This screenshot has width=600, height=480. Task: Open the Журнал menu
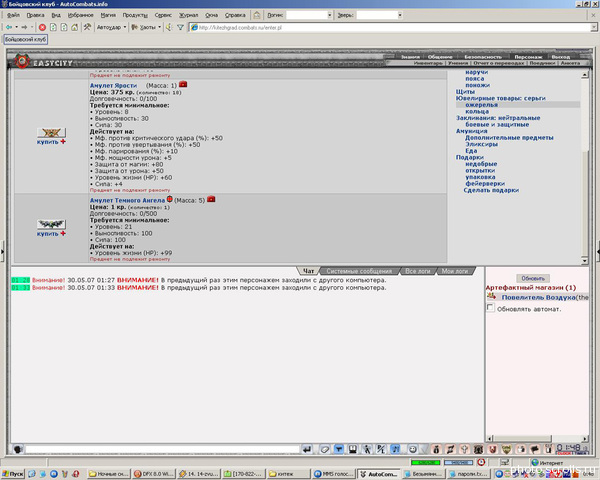click(189, 15)
